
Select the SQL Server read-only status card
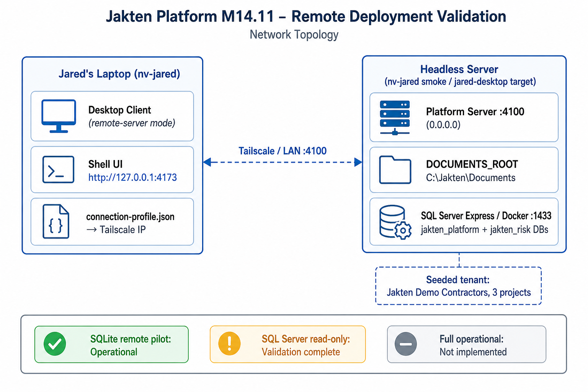click(x=288, y=344)
